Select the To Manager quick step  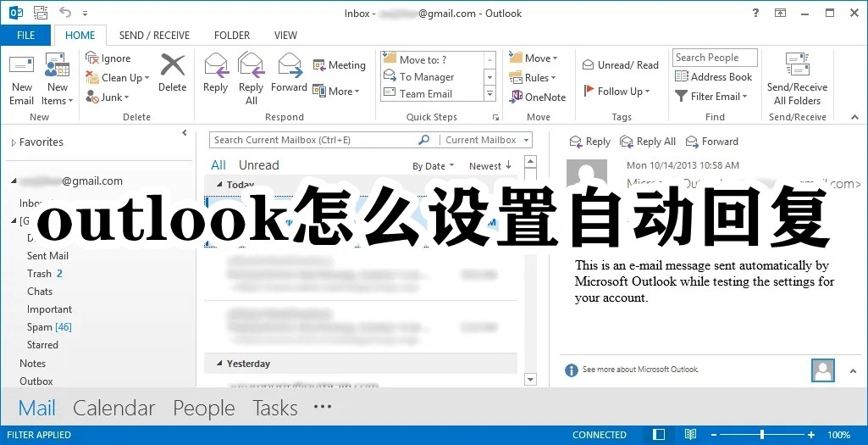[432, 76]
